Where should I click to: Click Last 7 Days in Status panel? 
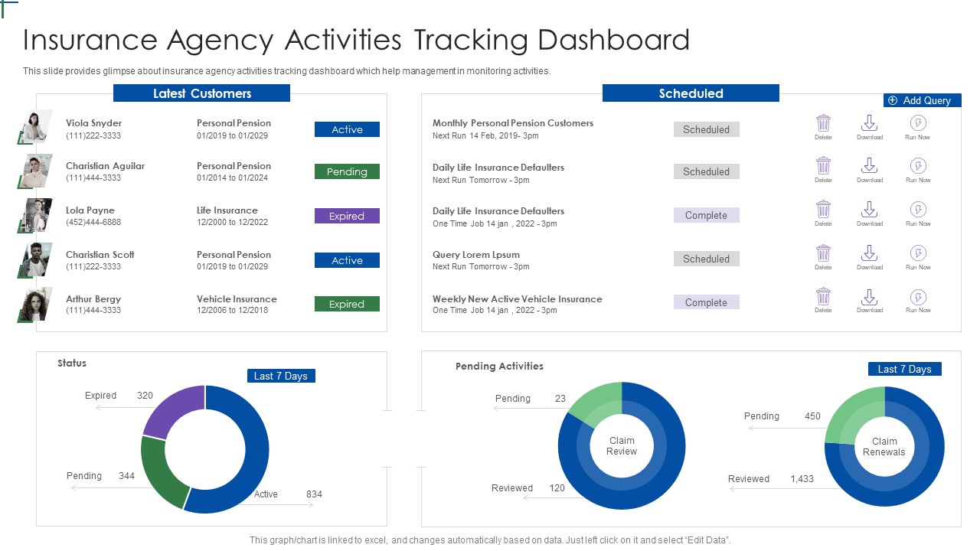pyautogui.click(x=280, y=376)
